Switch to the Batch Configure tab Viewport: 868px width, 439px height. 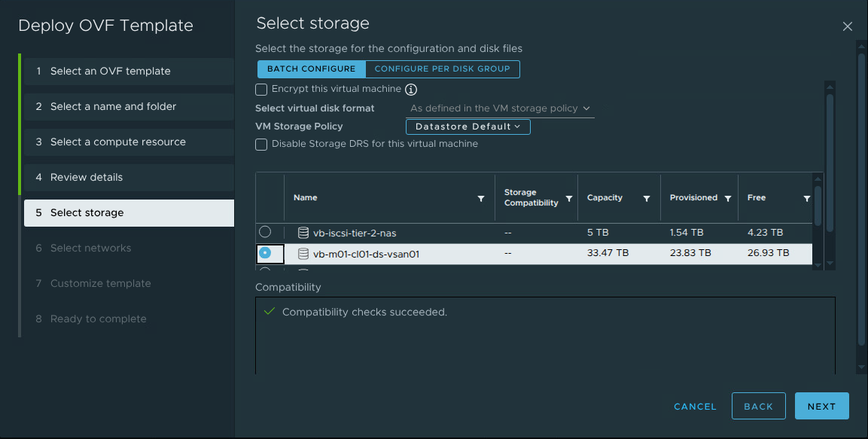click(x=311, y=69)
